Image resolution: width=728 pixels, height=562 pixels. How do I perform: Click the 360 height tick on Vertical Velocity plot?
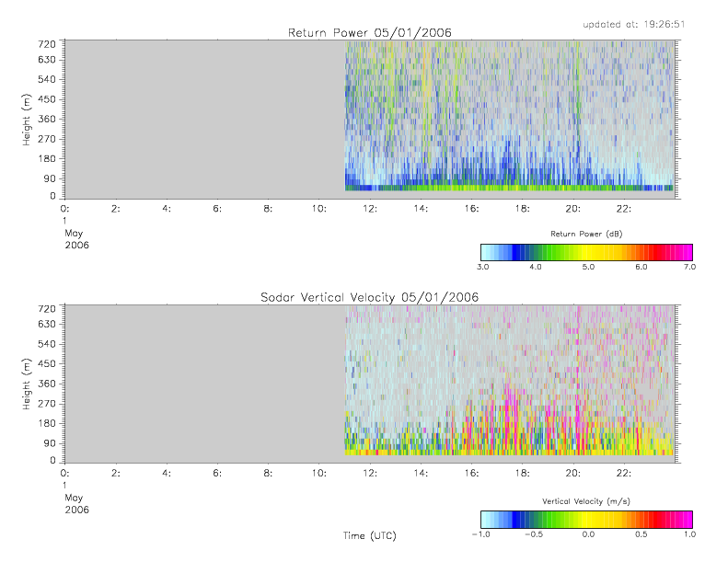[x=46, y=384]
